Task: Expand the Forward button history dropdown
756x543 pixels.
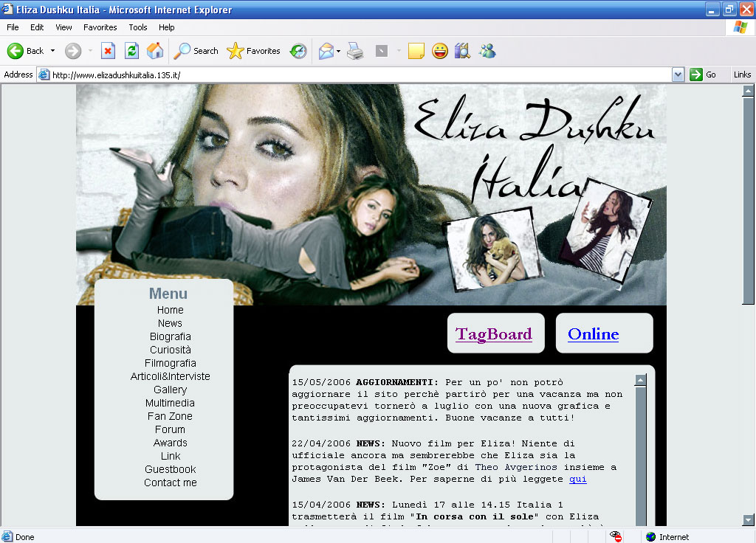Action: (90, 51)
